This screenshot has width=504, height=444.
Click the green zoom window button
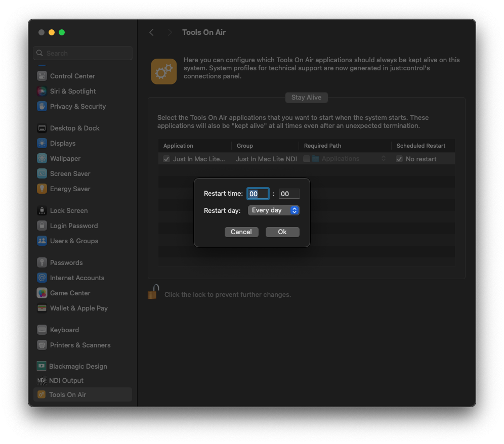pos(62,32)
